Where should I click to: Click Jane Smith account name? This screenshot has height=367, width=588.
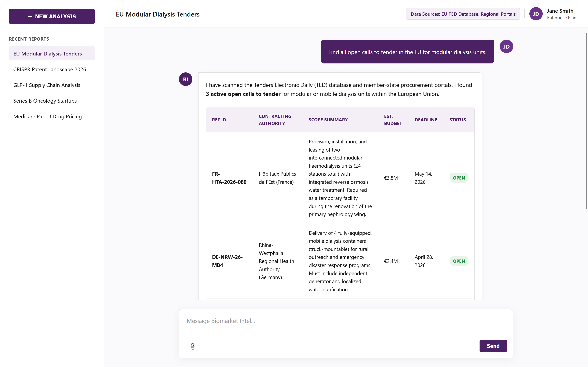(560, 11)
